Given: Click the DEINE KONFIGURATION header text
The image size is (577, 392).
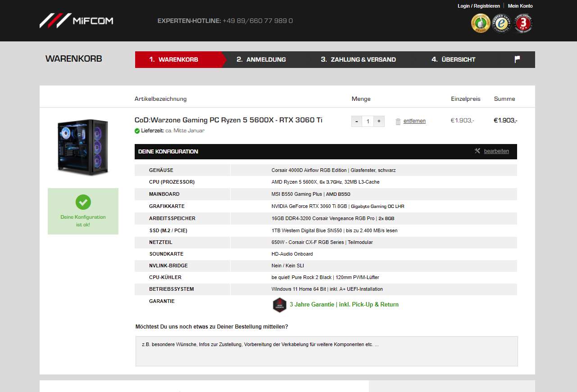Looking at the screenshot, I should point(168,152).
